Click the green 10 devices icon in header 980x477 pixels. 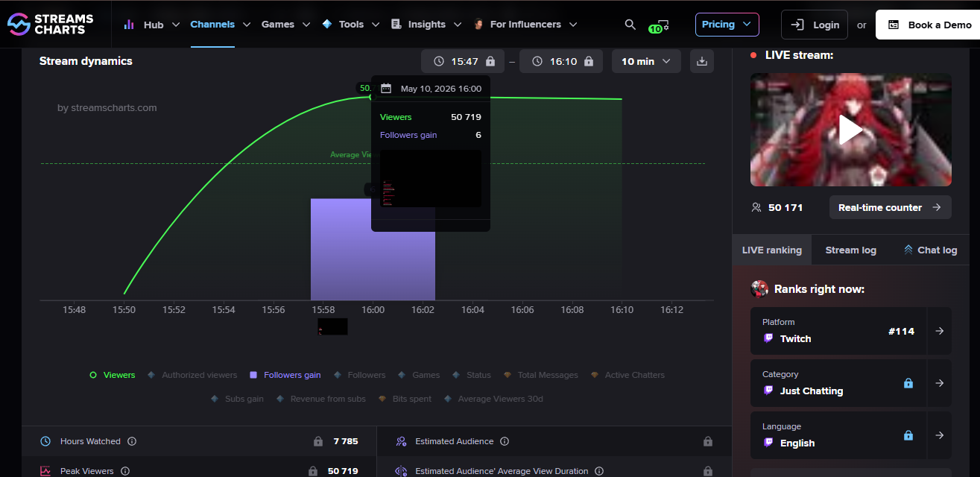pyautogui.click(x=658, y=26)
